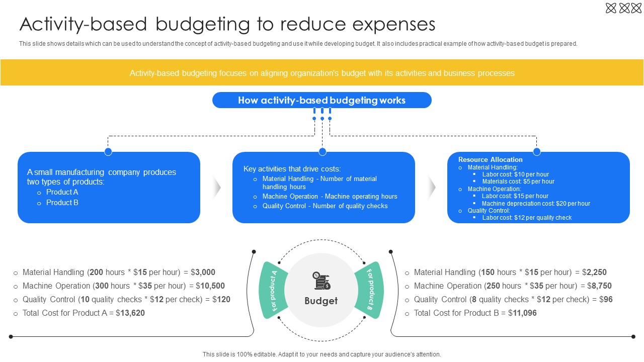This screenshot has height=362, width=644.
Task: Click 'Total Cost for Product A = $13,620'
Action: click(x=84, y=313)
